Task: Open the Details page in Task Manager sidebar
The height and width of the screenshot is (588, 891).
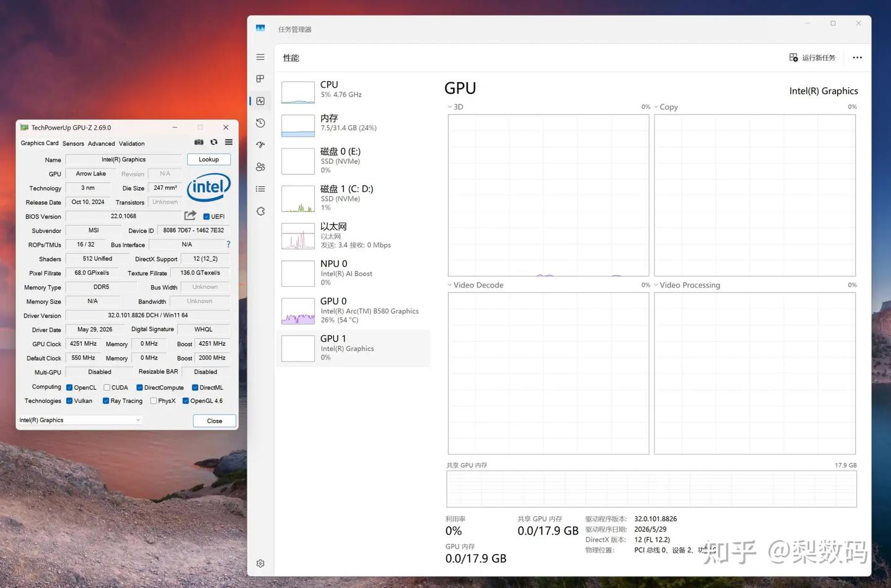Action: 260,189
